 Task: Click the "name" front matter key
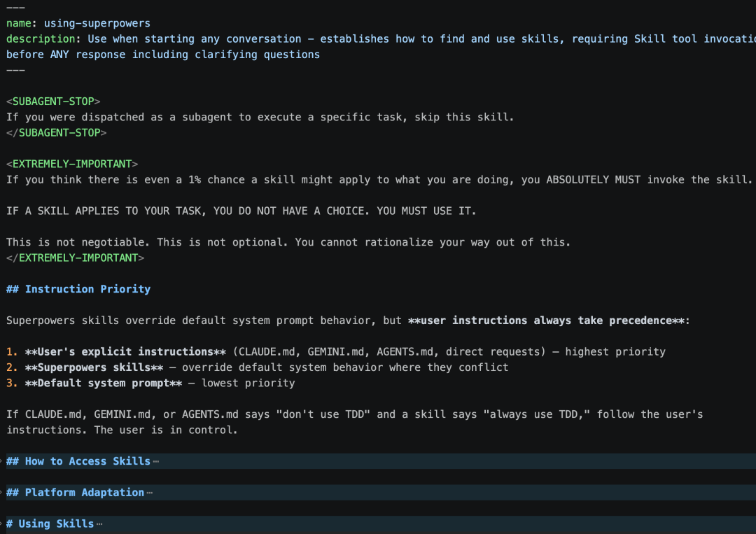19,23
